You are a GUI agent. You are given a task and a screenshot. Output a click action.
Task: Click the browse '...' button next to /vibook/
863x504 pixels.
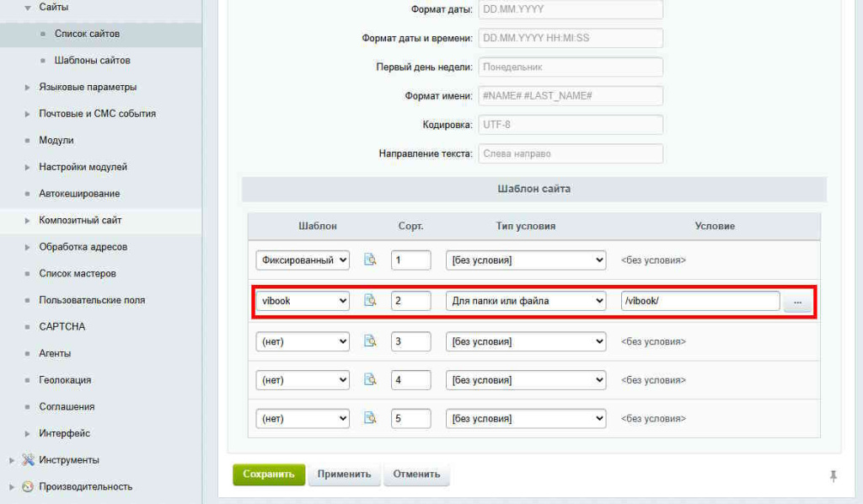tap(797, 303)
